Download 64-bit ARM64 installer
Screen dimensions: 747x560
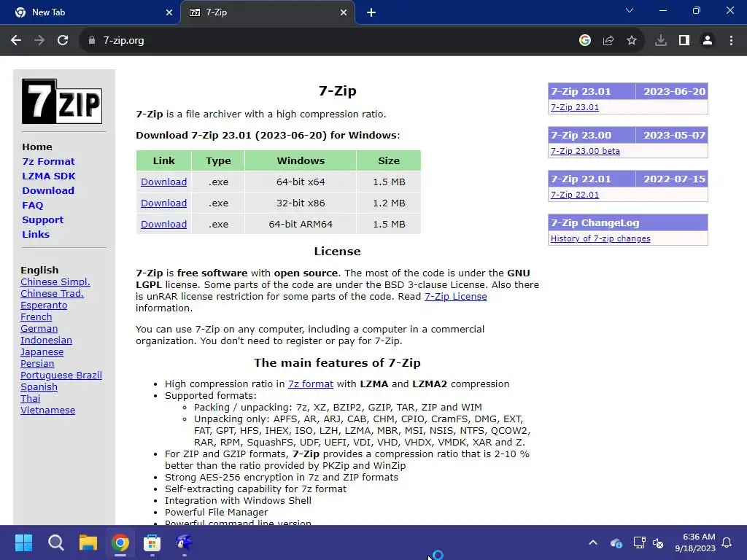tap(164, 224)
